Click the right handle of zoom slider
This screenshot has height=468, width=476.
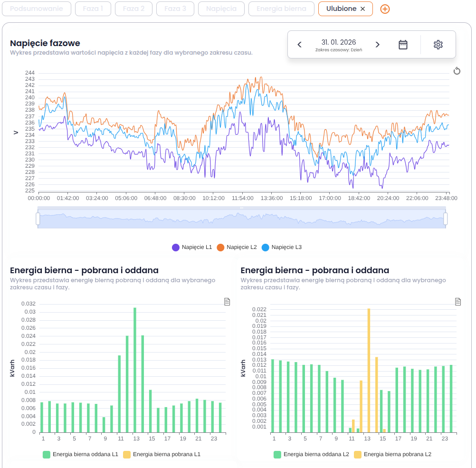point(446,219)
